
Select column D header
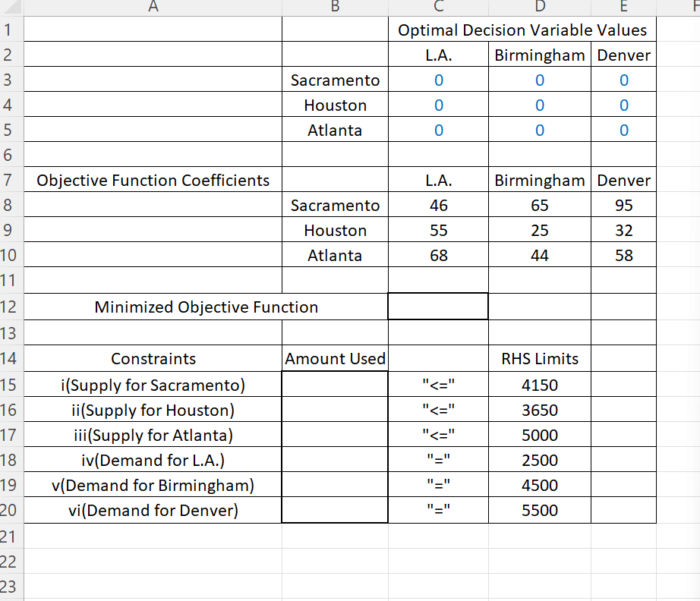coord(539,7)
